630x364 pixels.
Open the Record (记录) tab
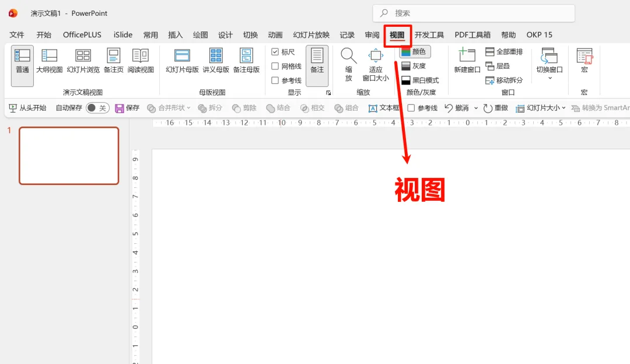(x=347, y=35)
